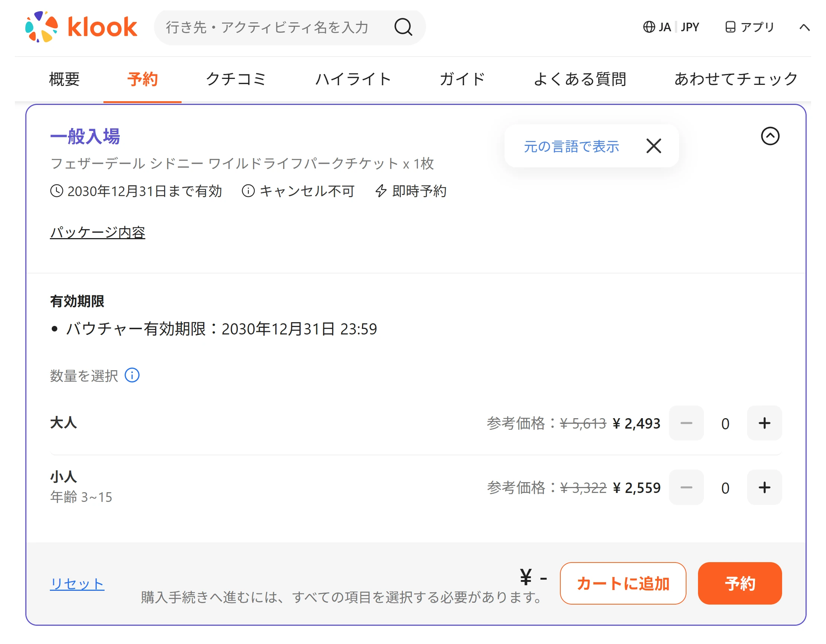
Task: Switch to the ハイライト tab
Action: click(353, 79)
